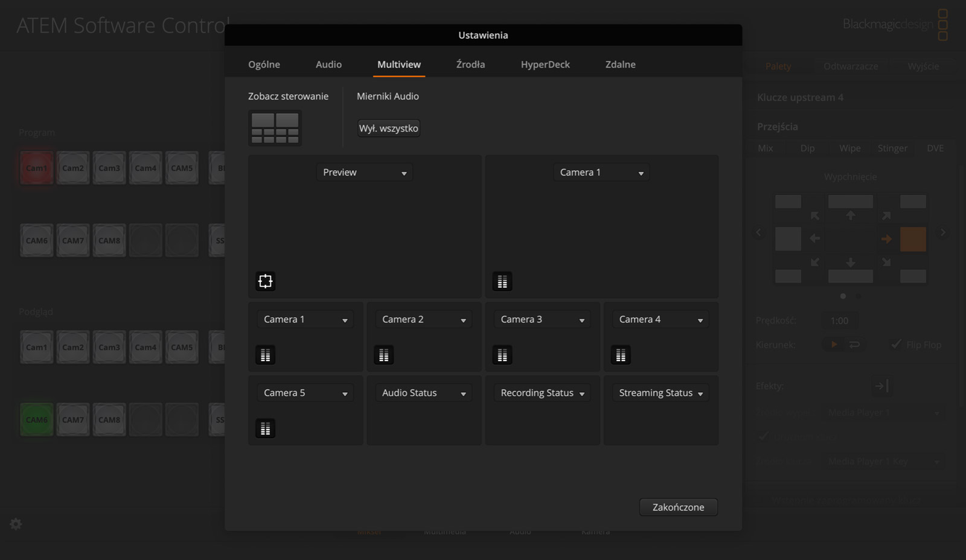Open Camera 4 window dropdown
Image resolution: width=966 pixels, height=560 pixels.
[661, 319]
